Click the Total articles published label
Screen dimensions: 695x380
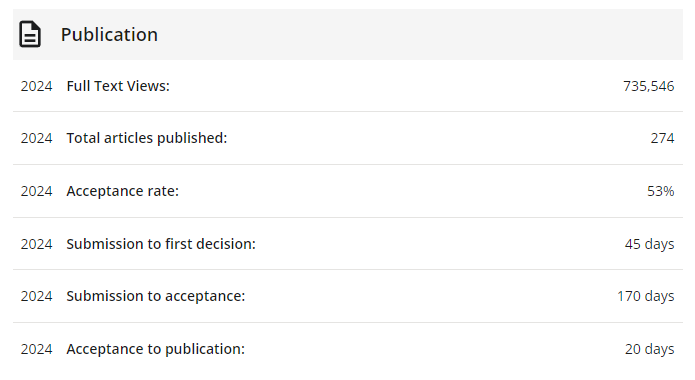147,138
